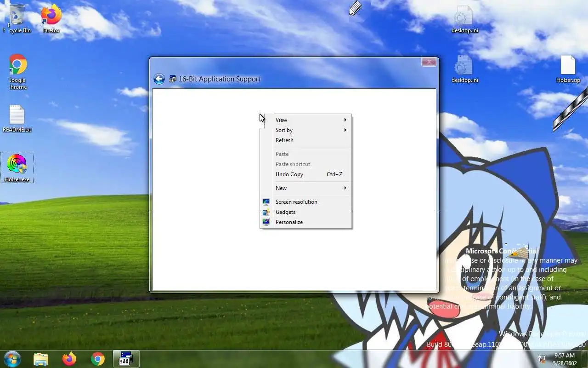Click the grayed-out Paste menu entry
This screenshot has height=368, width=588.
point(306,154)
